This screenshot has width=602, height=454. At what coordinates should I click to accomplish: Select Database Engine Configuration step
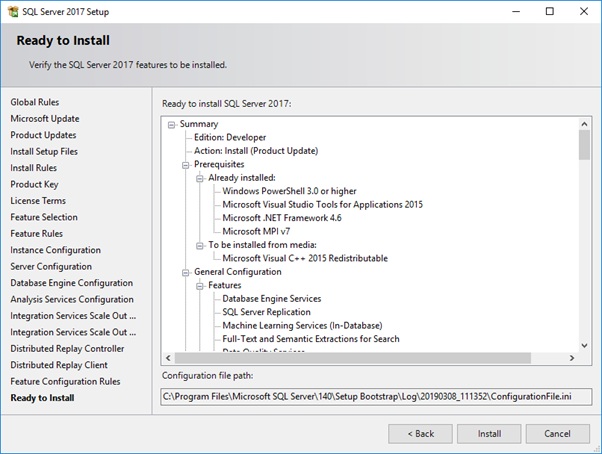[x=71, y=283]
